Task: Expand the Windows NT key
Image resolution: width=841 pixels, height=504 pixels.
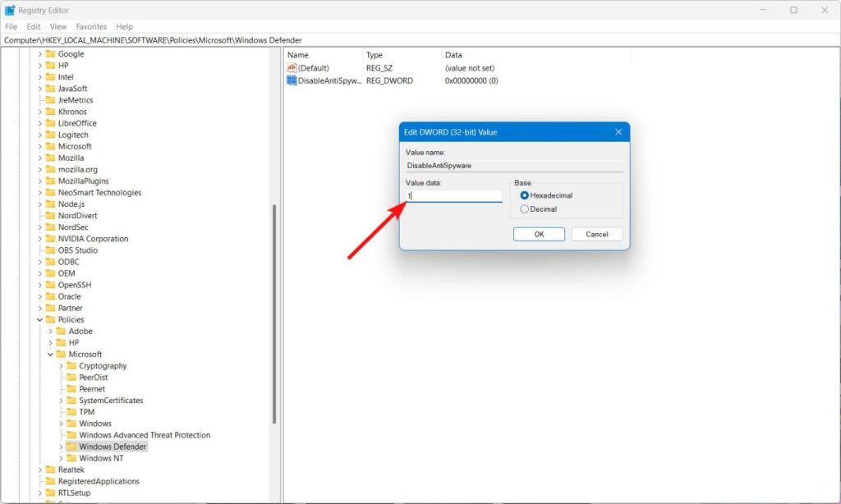Action: (x=61, y=458)
